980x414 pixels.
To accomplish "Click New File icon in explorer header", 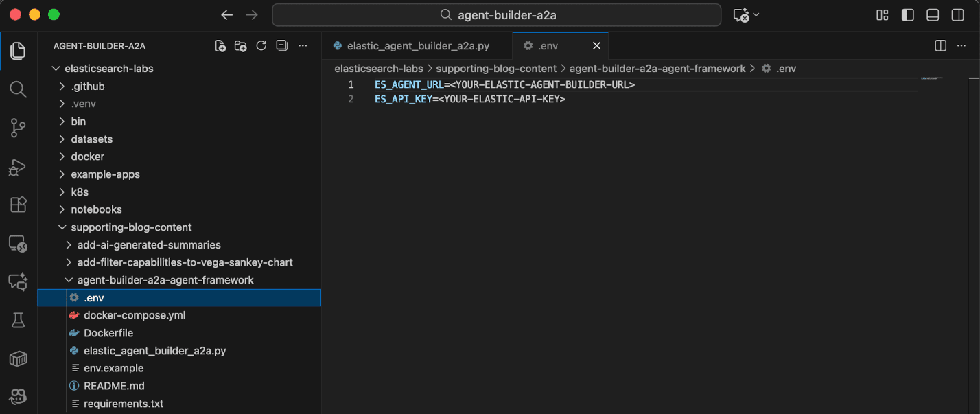I will (x=220, y=46).
